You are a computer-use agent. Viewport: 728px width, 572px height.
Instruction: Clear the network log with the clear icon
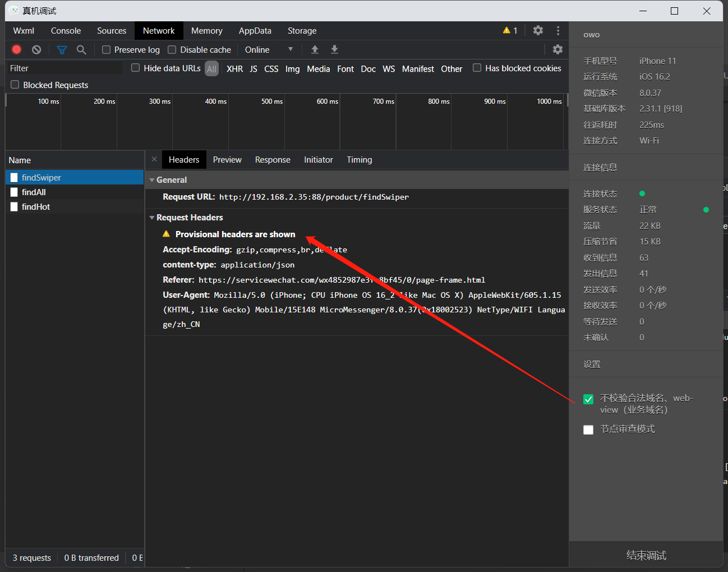pyautogui.click(x=36, y=49)
